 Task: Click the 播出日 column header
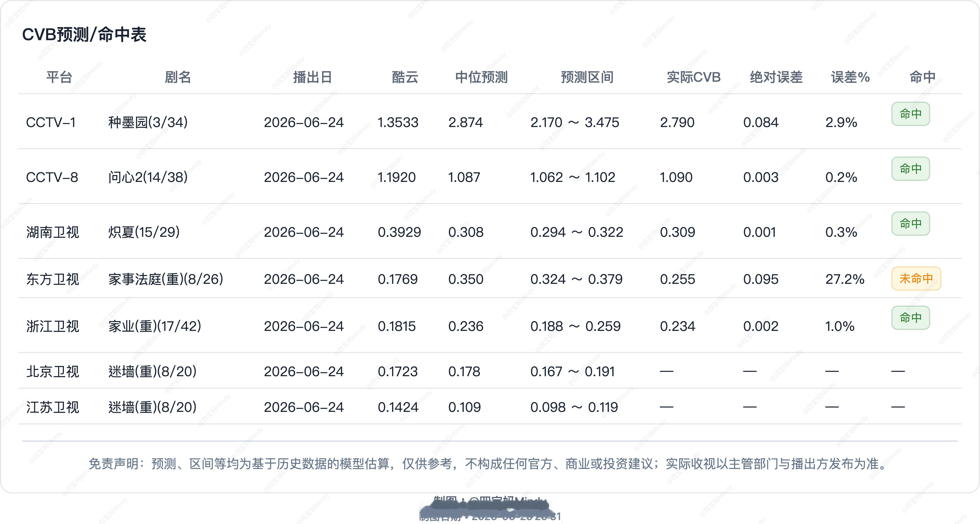(312, 77)
